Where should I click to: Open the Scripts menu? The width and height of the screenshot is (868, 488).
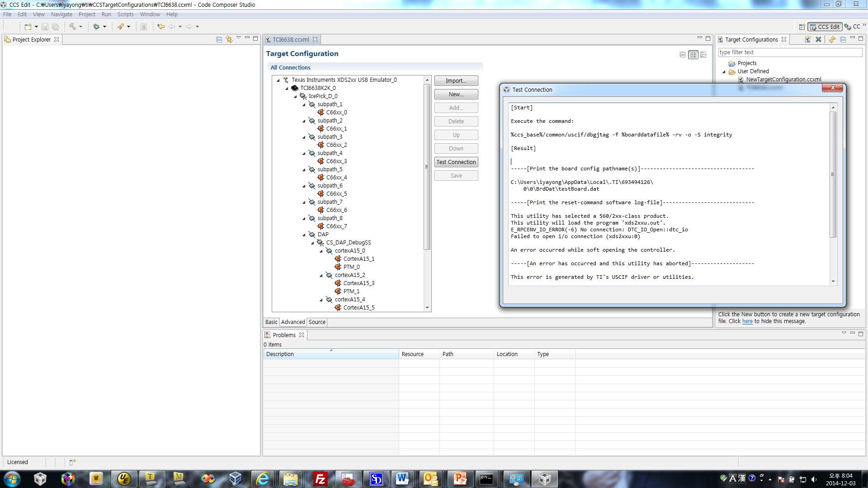125,14
